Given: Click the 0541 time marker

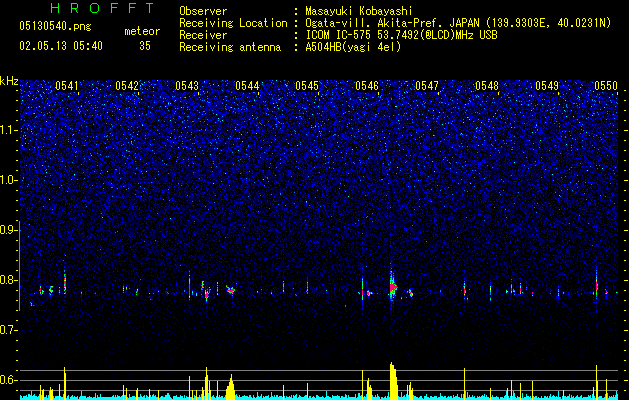Looking at the screenshot, I should click(67, 86).
